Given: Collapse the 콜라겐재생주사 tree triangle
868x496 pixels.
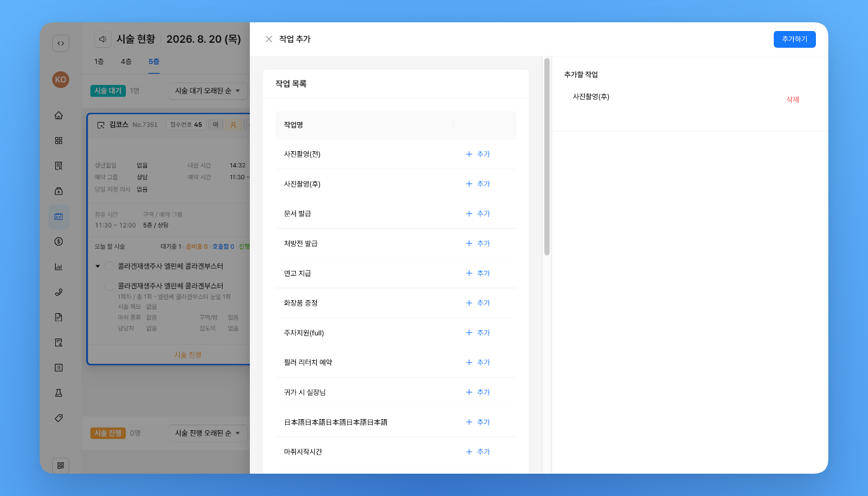Looking at the screenshot, I should point(97,266).
